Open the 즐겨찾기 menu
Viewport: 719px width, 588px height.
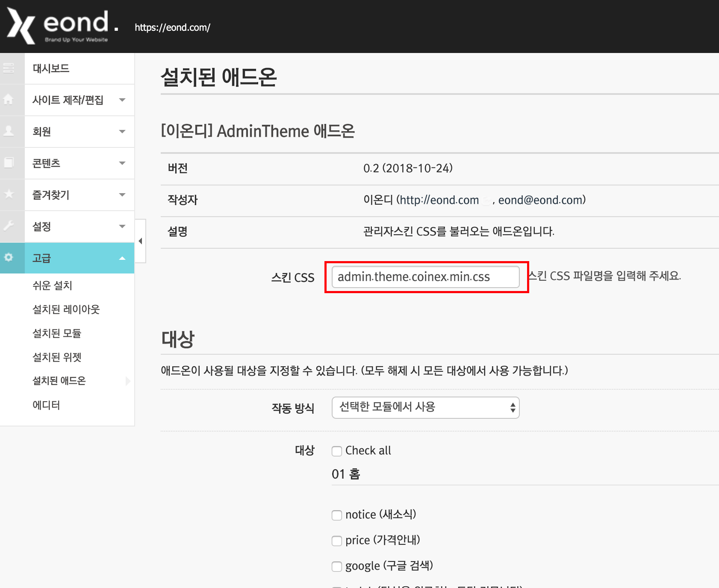pyautogui.click(x=51, y=195)
